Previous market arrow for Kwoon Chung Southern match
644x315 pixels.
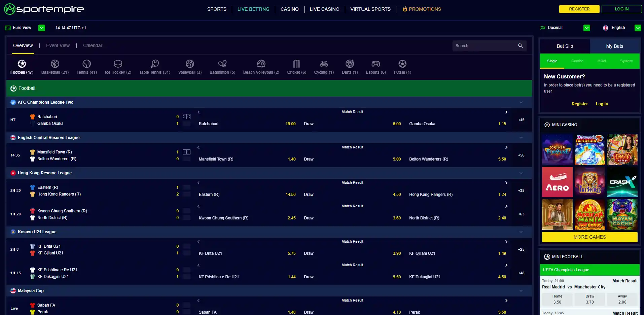point(199,206)
